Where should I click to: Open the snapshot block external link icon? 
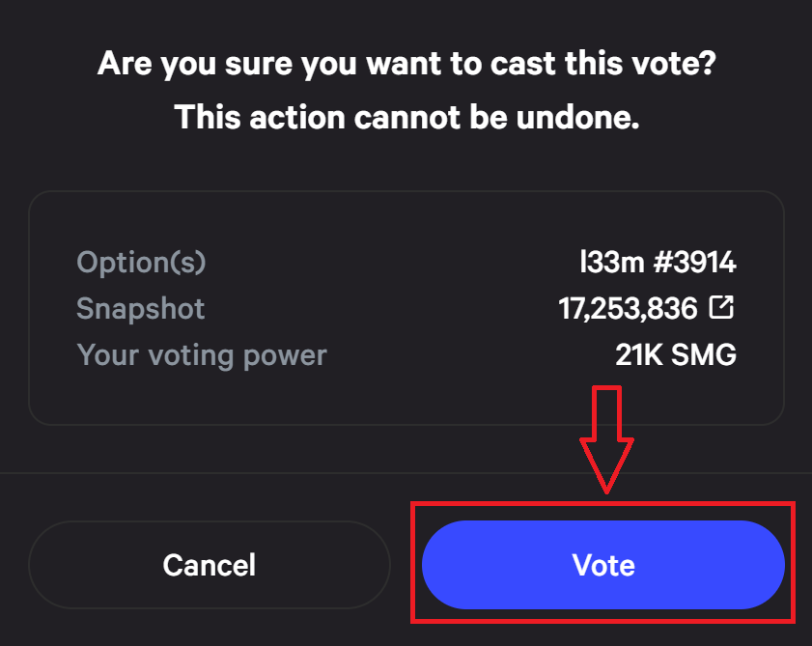point(721,307)
